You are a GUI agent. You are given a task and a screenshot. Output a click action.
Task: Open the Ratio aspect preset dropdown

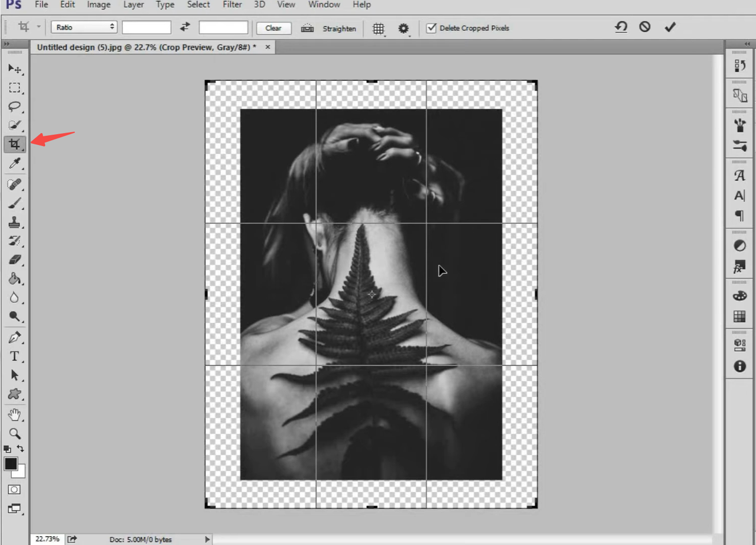83,27
